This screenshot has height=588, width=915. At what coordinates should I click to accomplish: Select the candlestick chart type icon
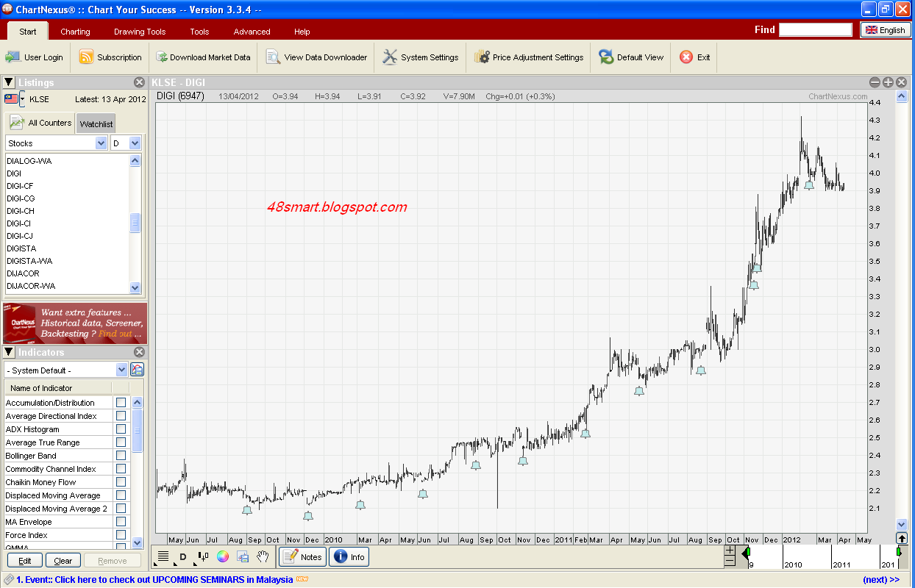[x=204, y=557]
